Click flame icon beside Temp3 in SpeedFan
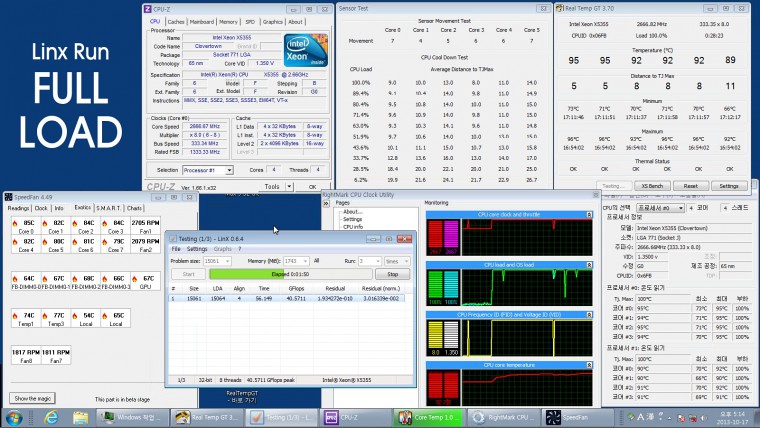760x428 pixels. [45, 316]
